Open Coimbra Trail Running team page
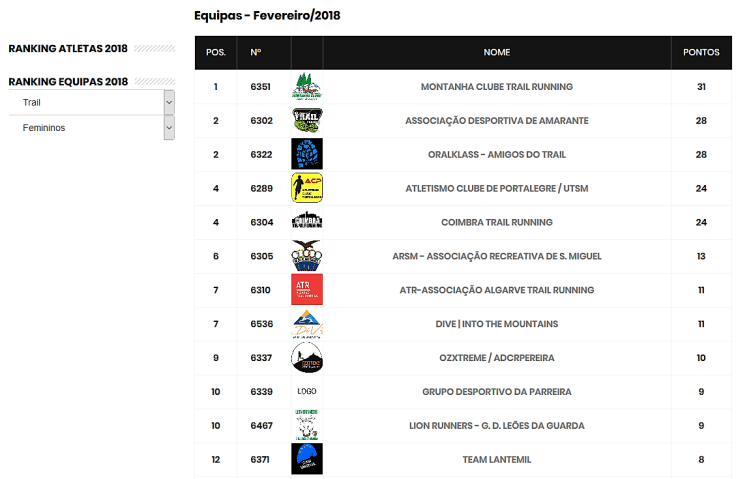Screen dimensions: 736x479 click(x=497, y=222)
